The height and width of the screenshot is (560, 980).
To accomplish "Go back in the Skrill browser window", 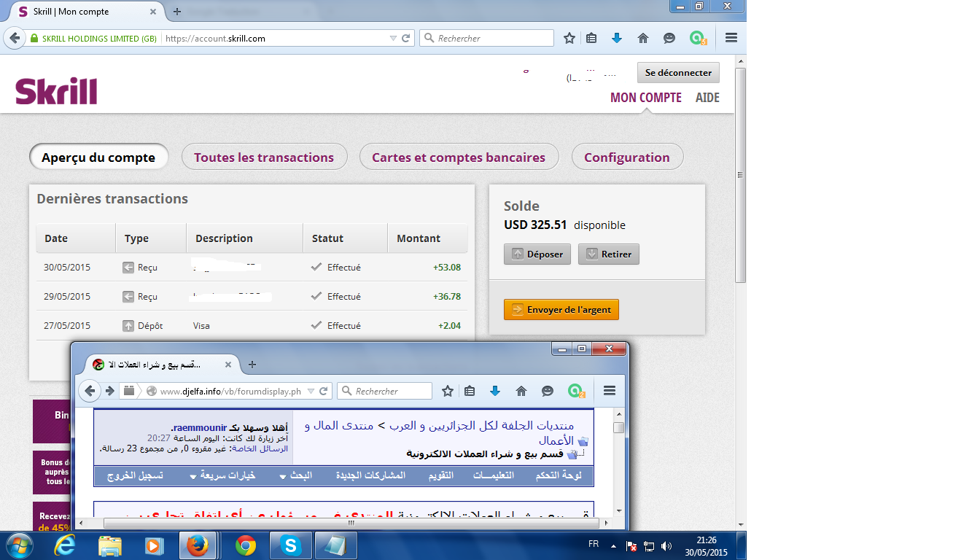I will tap(15, 38).
